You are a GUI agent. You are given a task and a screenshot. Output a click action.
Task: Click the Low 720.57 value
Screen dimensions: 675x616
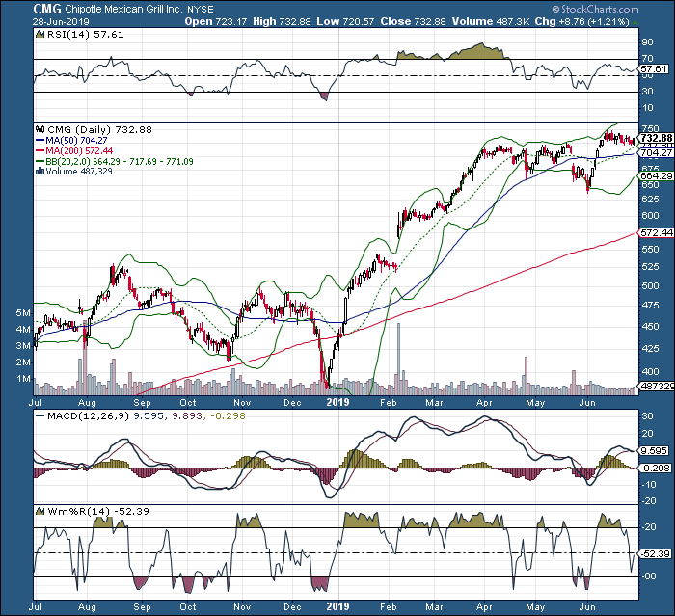[x=345, y=22]
